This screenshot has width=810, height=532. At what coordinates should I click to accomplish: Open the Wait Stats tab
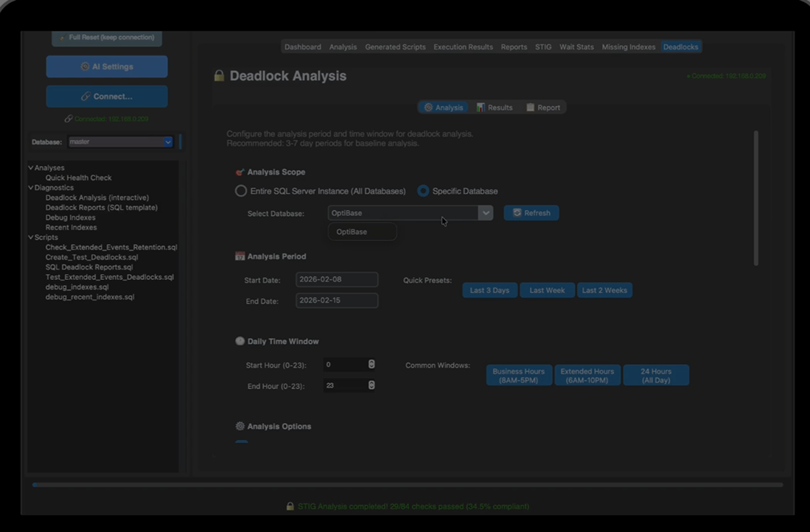[x=576, y=47]
